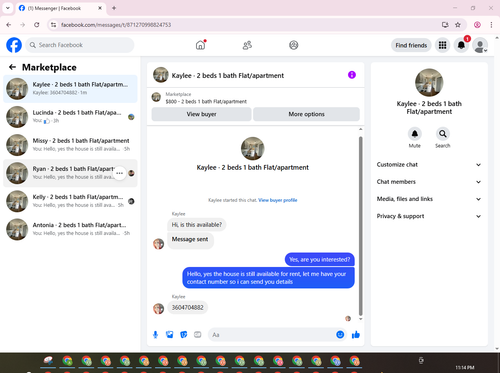Click the message text input field
This screenshot has height=373, width=500.
(x=272, y=335)
